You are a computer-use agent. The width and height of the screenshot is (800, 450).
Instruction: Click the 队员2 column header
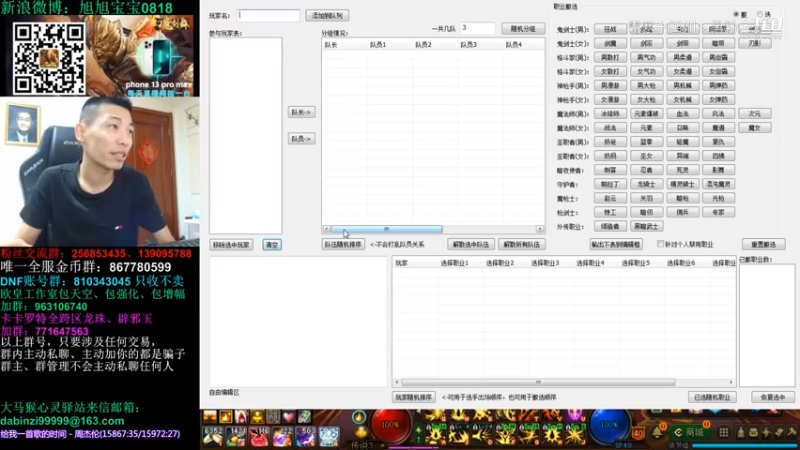[423, 45]
